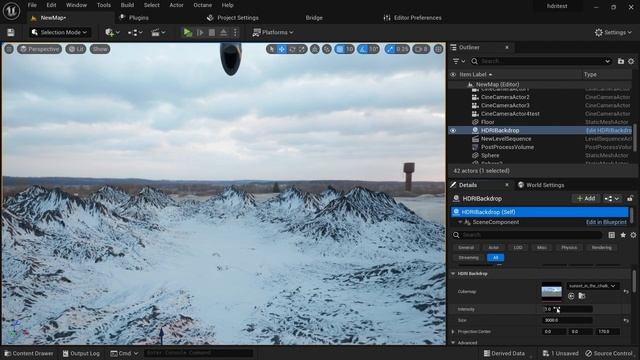Screen dimensions: 640x360
Task: Select the Floor actor in Outliner
Action: [487, 122]
